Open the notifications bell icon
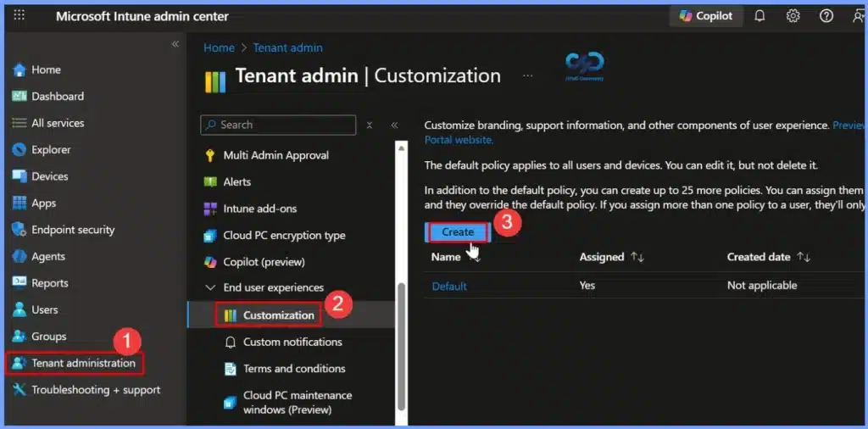This screenshot has height=429, width=868. pyautogui.click(x=759, y=16)
